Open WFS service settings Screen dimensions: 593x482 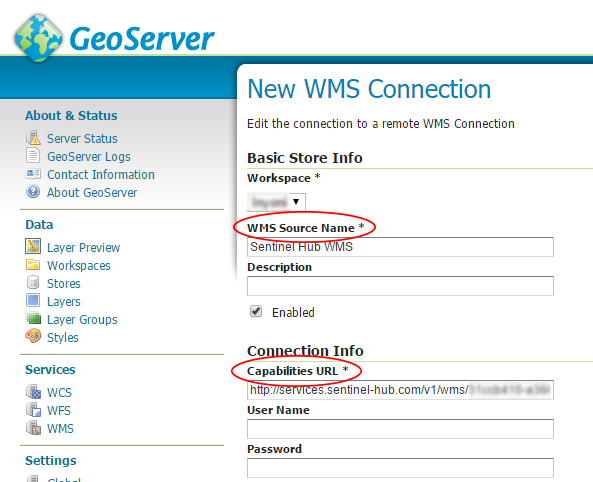click(x=59, y=410)
